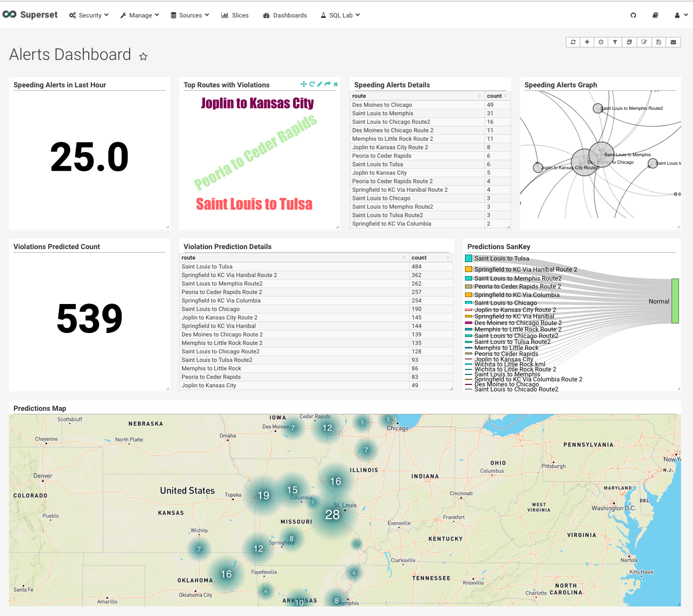Click the Superset logo link
This screenshot has width=693, height=616.
tap(30, 15)
